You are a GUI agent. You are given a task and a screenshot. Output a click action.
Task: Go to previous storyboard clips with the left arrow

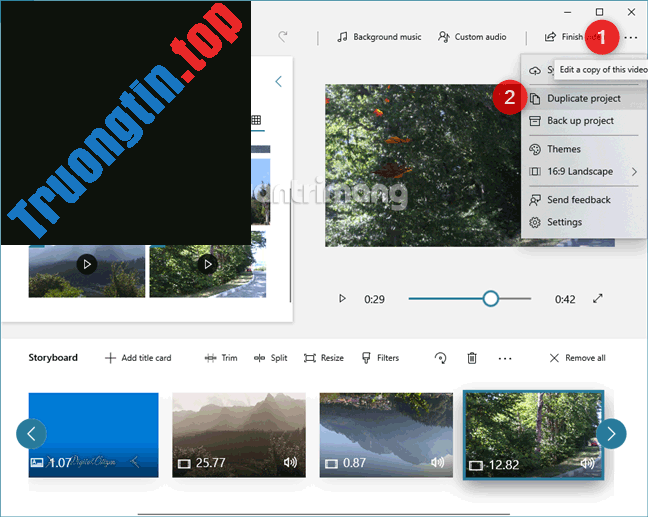[x=31, y=434]
